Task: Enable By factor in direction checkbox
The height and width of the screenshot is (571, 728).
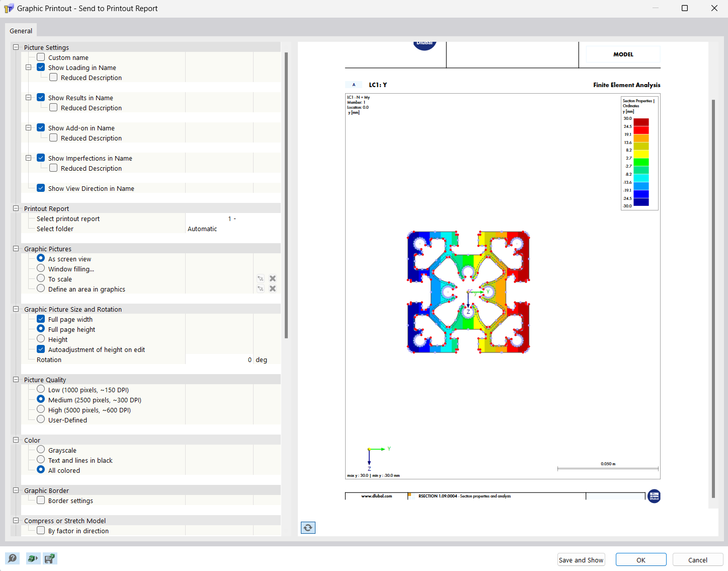Action: pyautogui.click(x=41, y=530)
